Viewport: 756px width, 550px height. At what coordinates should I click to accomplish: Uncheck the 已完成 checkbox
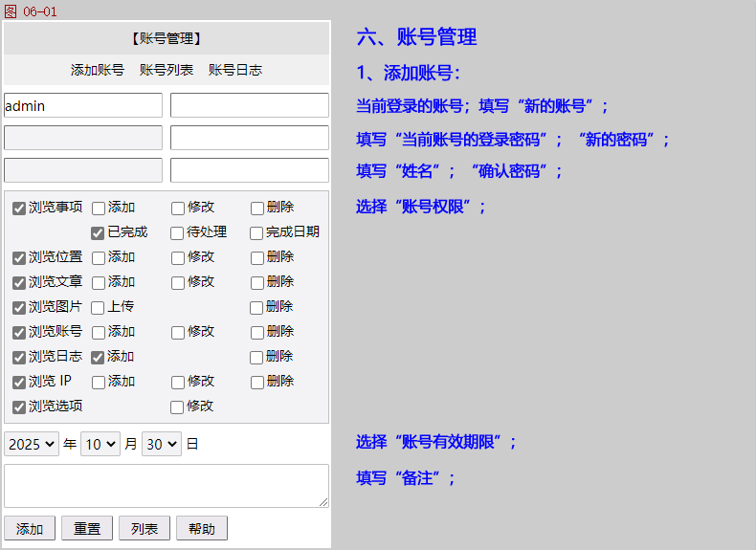pyautogui.click(x=98, y=232)
